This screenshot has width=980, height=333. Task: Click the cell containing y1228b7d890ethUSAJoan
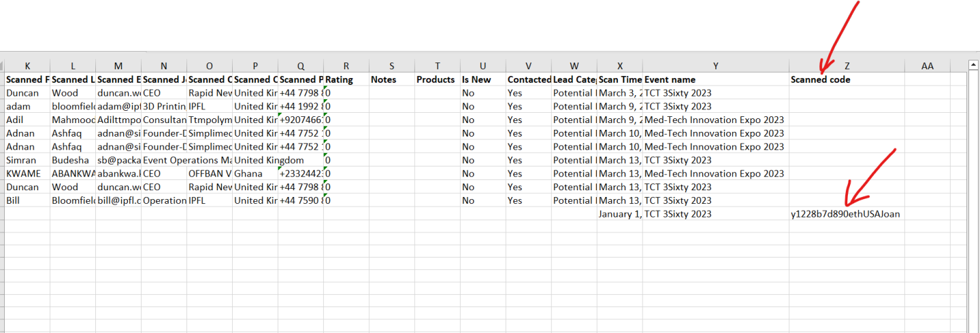[846, 214]
